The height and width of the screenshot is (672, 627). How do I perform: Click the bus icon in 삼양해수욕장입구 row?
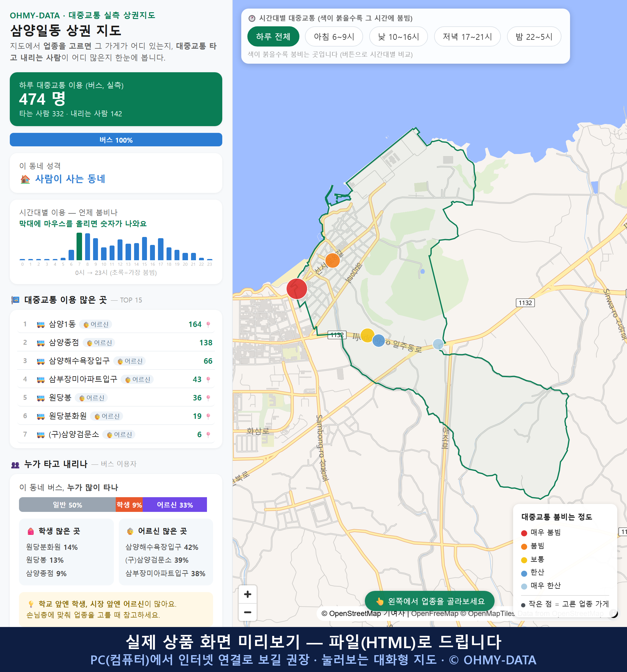click(40, 361)
